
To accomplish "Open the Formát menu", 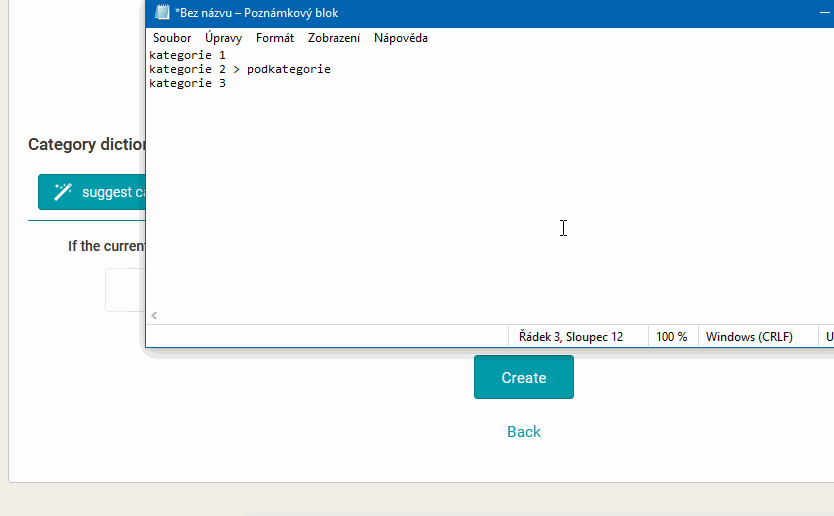I will pyautogui.click(x=275, y=38).
